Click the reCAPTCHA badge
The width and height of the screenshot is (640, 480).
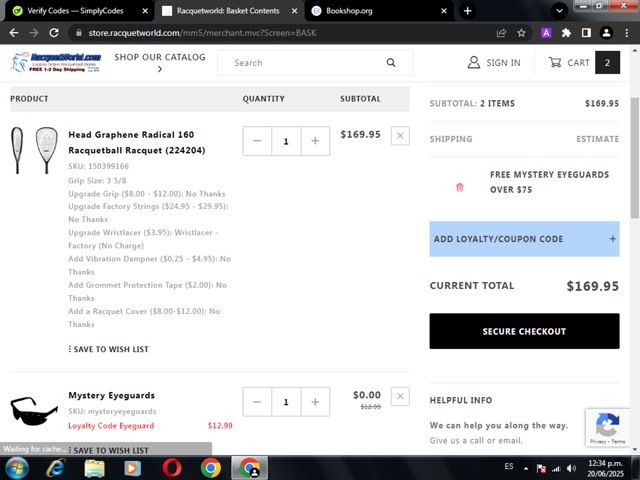point(608,427)
